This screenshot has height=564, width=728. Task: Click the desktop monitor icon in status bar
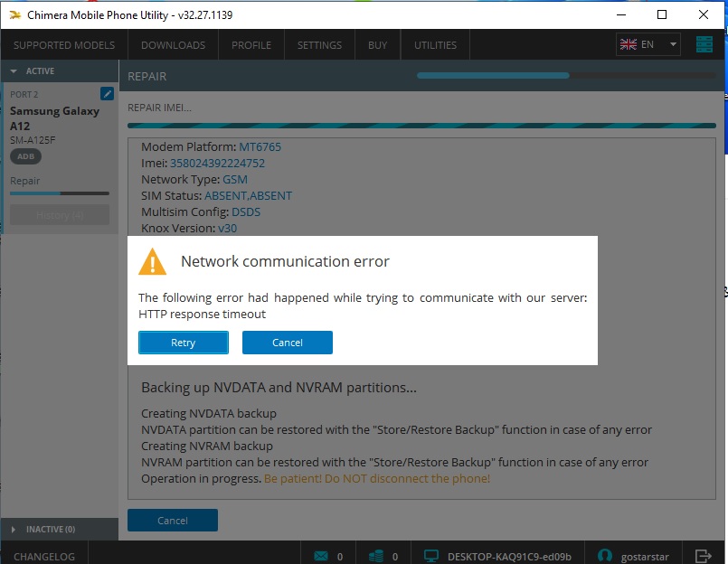(x=431, y=556)
